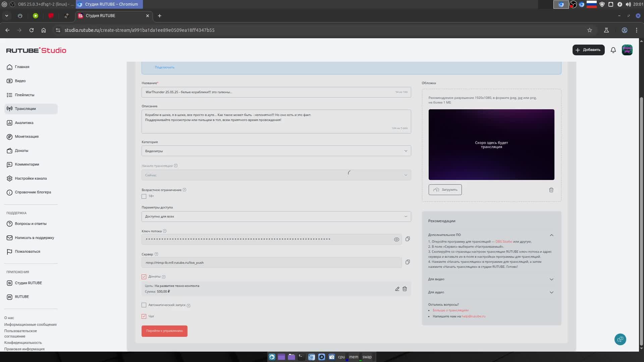Screen dimensions: 644x362
Task: Open Параметры доступа dropdown
Action: [276, 217]
